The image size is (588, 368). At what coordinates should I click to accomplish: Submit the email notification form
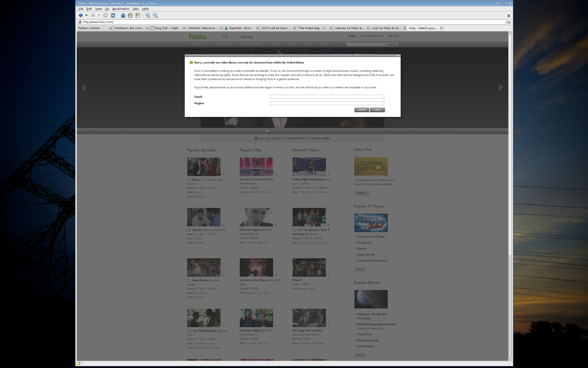point(362,110)
